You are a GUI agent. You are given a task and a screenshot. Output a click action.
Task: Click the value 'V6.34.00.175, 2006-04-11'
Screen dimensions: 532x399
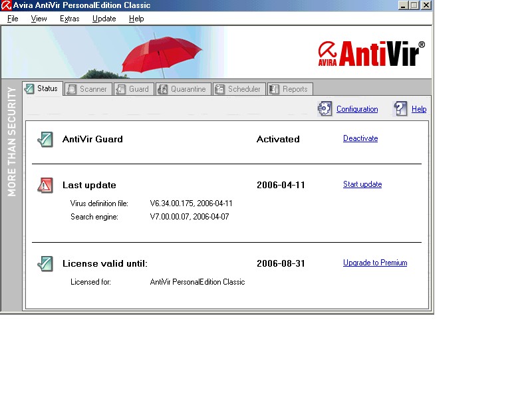click(191, 203)
